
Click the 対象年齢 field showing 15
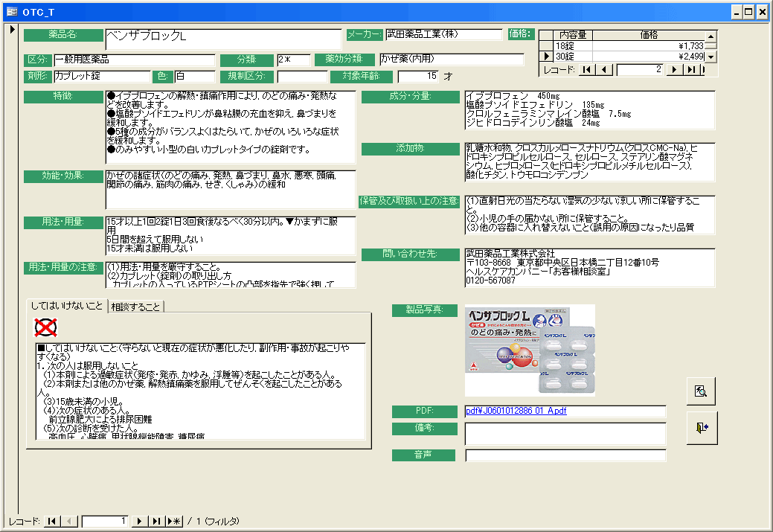point(418,77)
